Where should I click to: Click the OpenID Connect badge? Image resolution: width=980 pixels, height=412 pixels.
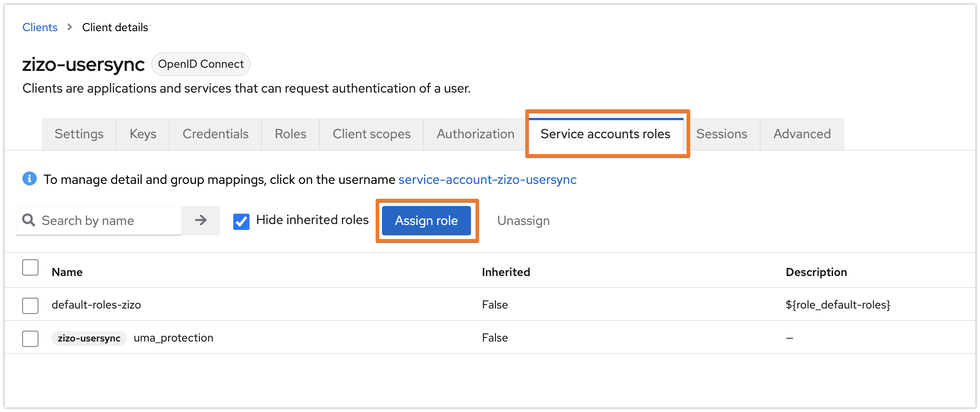(x=201, y=64)
